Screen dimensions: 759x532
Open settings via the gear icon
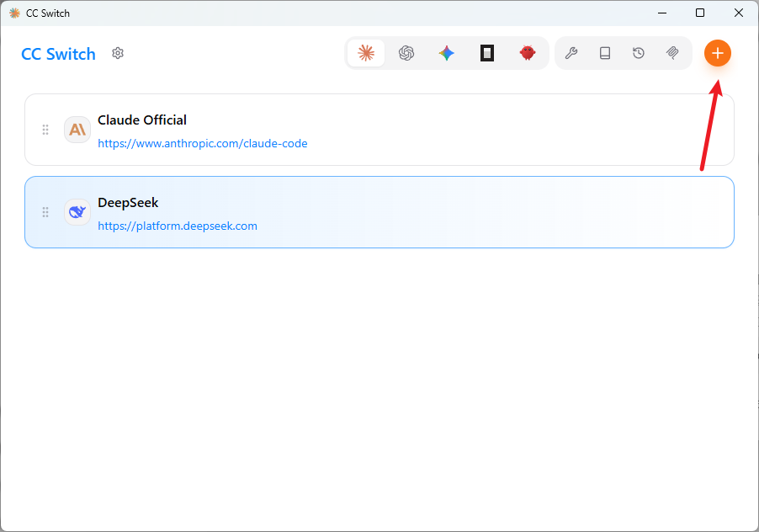click(x=118, y=53)
